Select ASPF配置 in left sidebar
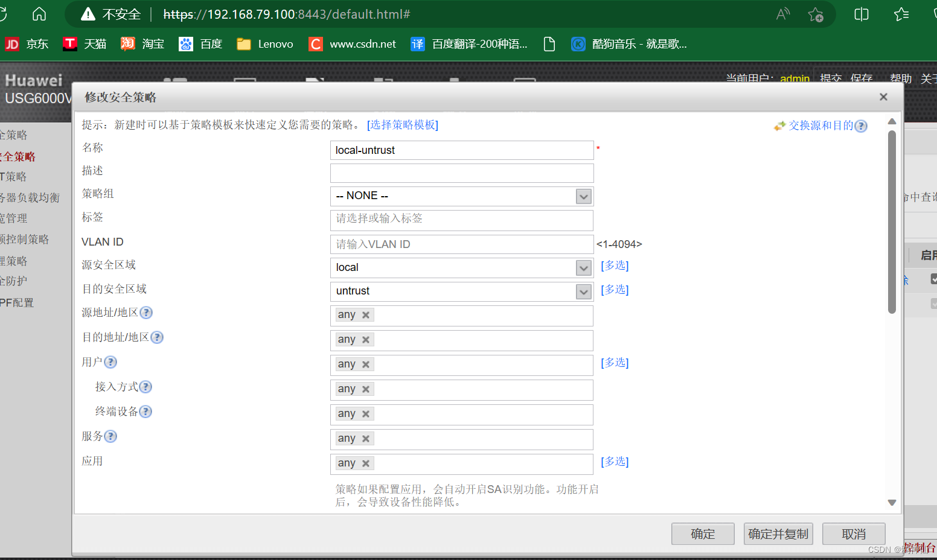 tap(17, 303)
